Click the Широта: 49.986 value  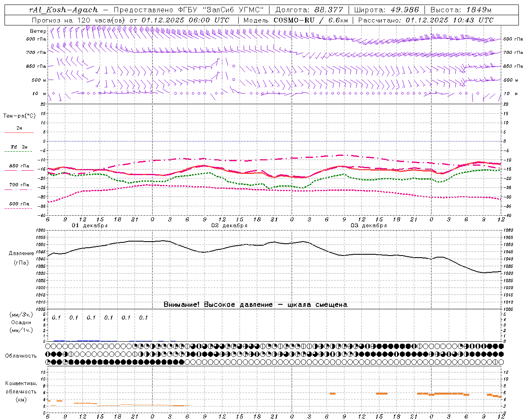pyautogui.click(x=386, y=10)
